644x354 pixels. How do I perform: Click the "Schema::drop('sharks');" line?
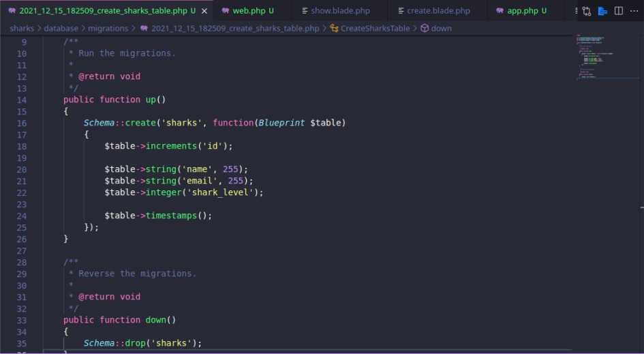[x=142, y=343]
